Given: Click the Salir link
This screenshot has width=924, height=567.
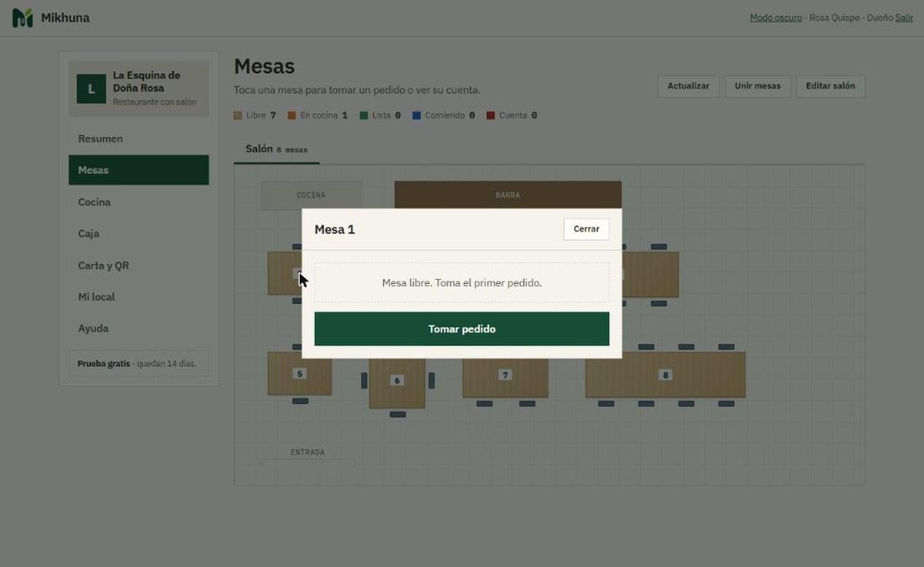Looking at the screenshot, I should tap(904, 18).
